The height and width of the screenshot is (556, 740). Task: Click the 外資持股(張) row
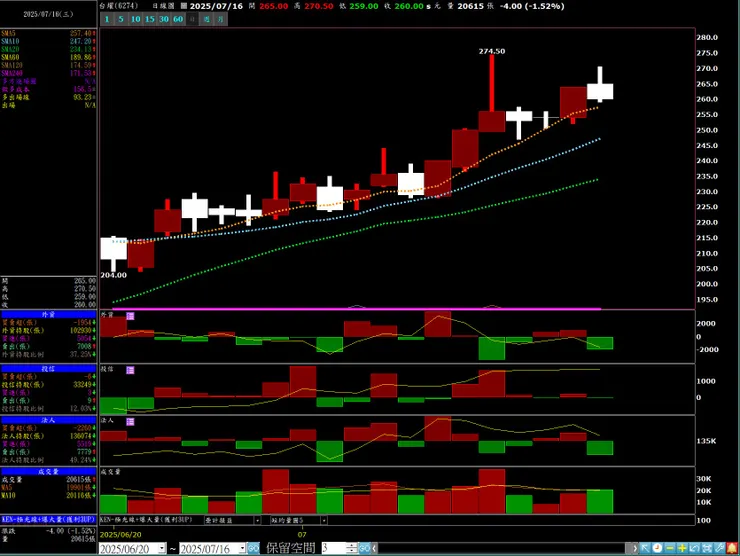click(x=49, y=330)
